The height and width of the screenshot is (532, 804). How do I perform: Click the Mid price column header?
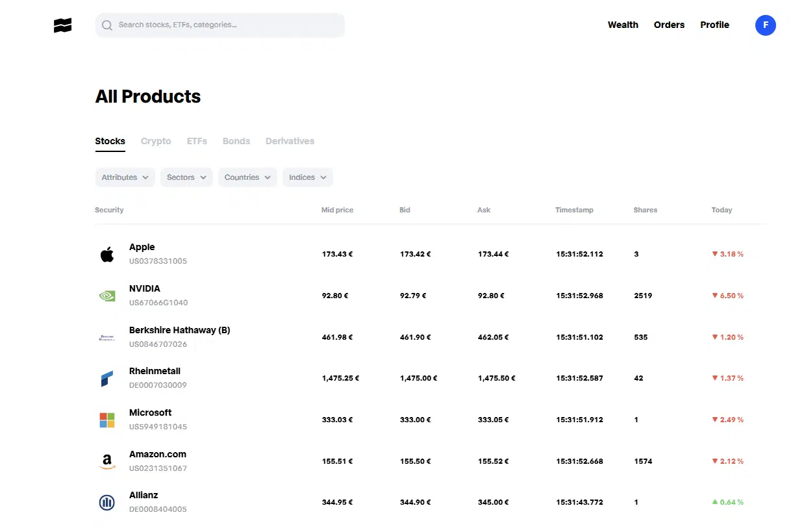pyautogui.click(x=337, y=210)
